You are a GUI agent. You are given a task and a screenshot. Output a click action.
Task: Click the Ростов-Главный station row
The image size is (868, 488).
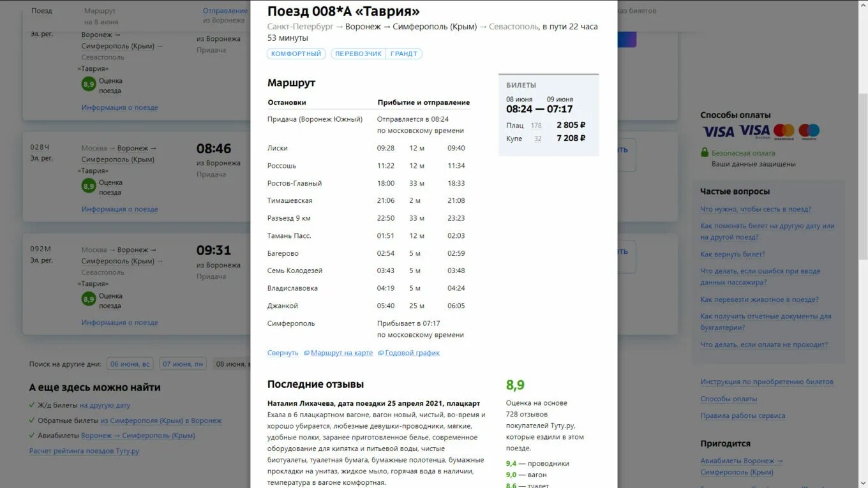369,183
